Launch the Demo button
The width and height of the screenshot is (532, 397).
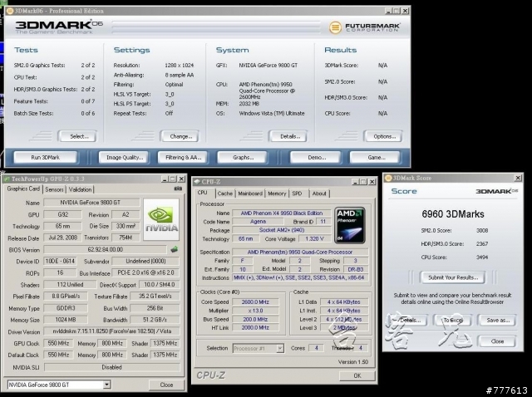pos(316,157)
